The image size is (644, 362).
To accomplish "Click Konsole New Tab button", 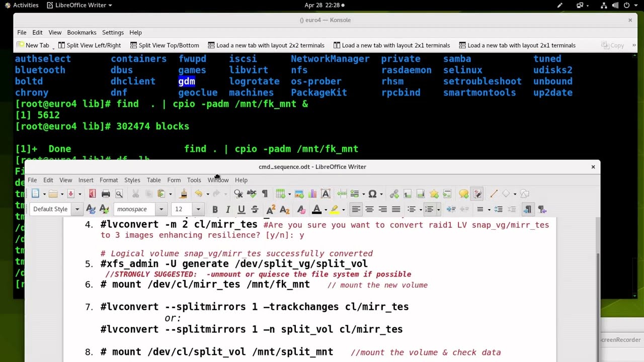I will 33,45.
